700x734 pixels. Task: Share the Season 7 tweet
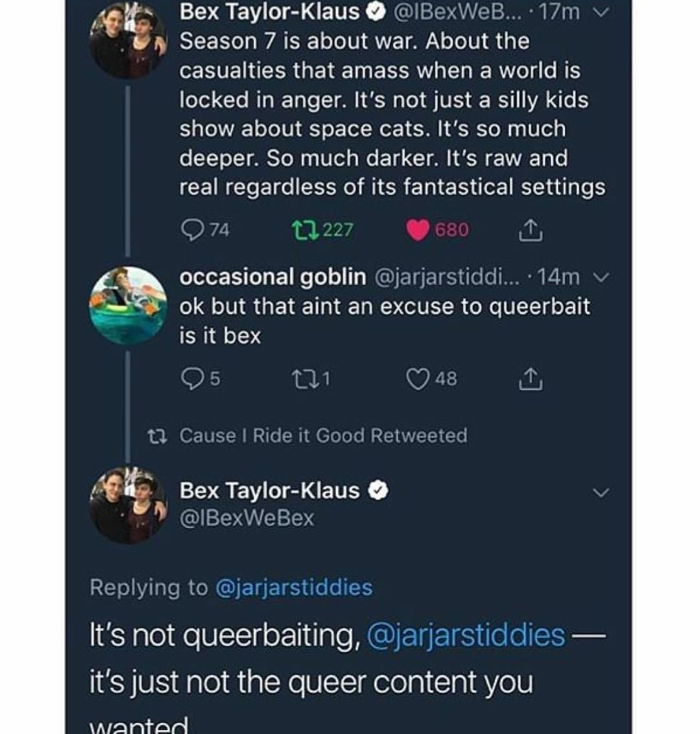point(530,229)
